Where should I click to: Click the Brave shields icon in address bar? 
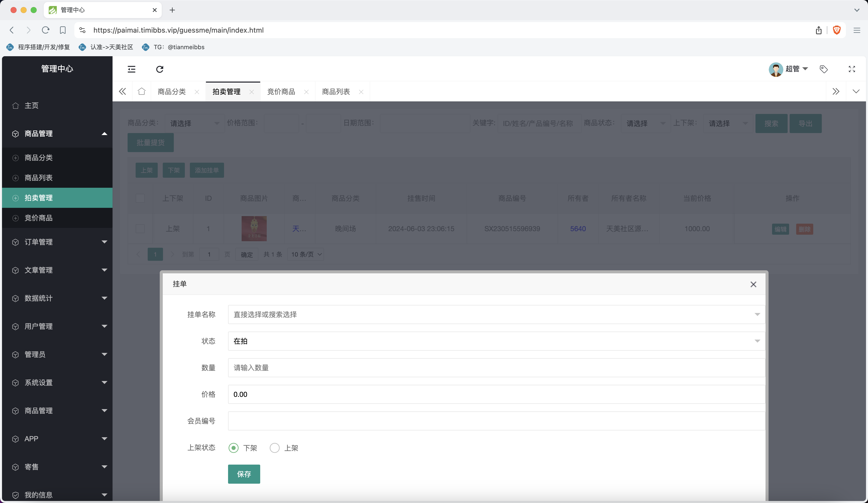(x=837, y=30)
